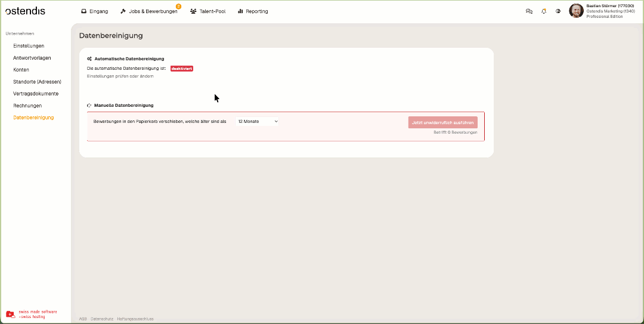Select Einstellungen in the sidebar
Viewport: 644px width, 324px height.
point(29,46)
